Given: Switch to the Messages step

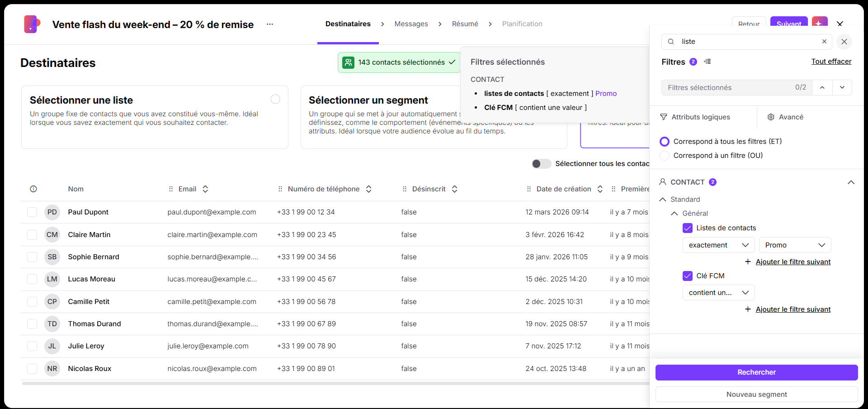Looking at the screenshot, I should pos(411,24).
